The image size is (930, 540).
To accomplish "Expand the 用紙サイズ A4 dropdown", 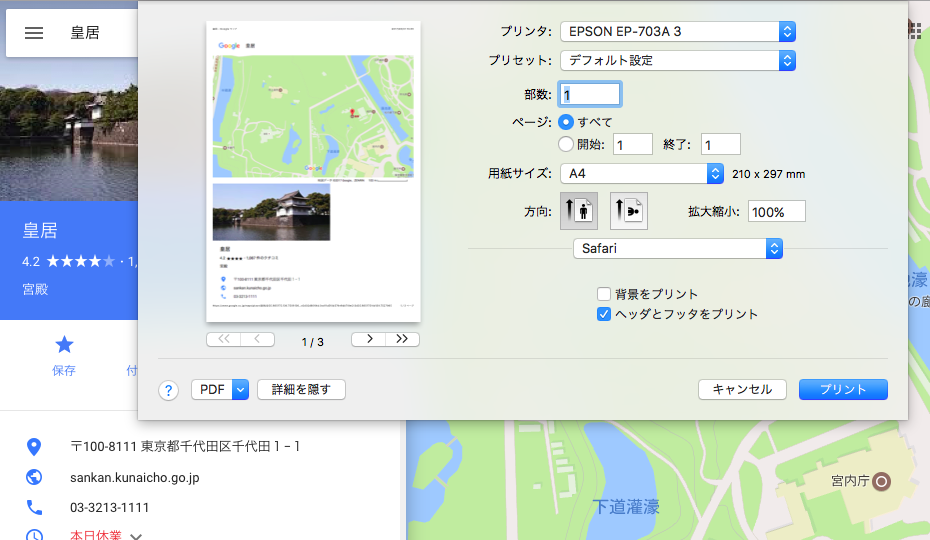I will 641,173.
